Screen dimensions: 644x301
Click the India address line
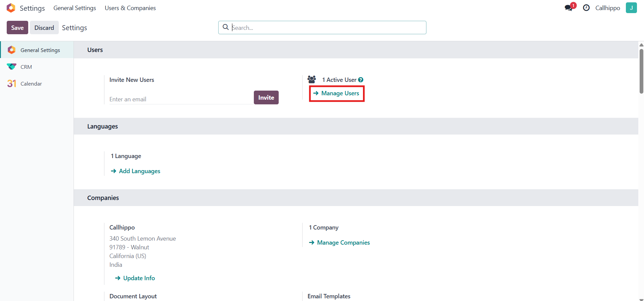116,265
